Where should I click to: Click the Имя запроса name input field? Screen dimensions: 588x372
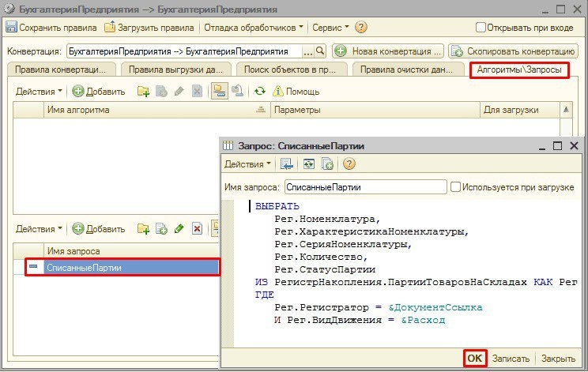366,187
